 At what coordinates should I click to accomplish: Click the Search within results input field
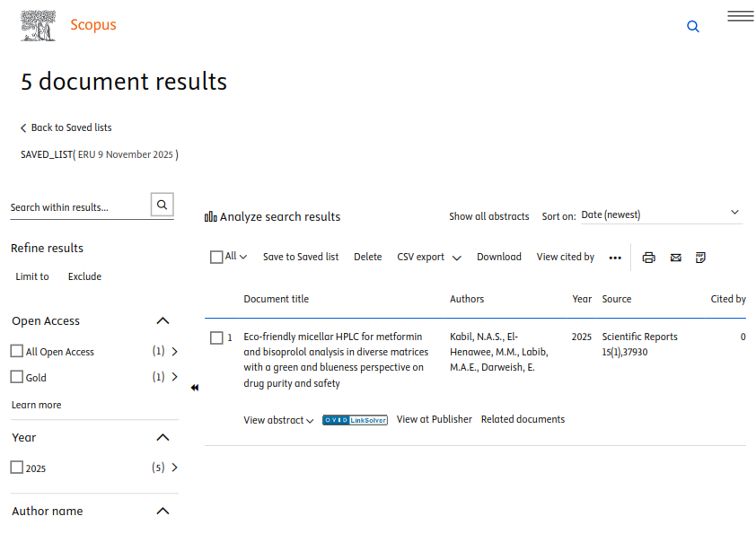point(77,206)
